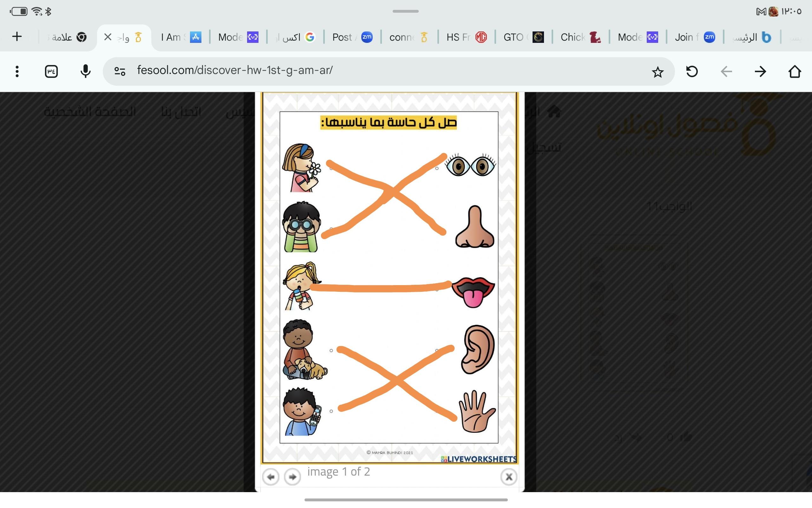The image size is (812, 508).
Task: Tap the status bar clock
Action: tap(791, 11)
